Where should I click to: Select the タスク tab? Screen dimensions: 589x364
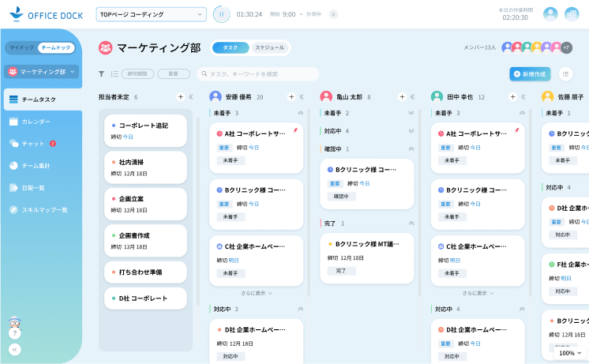click(231, 47)
